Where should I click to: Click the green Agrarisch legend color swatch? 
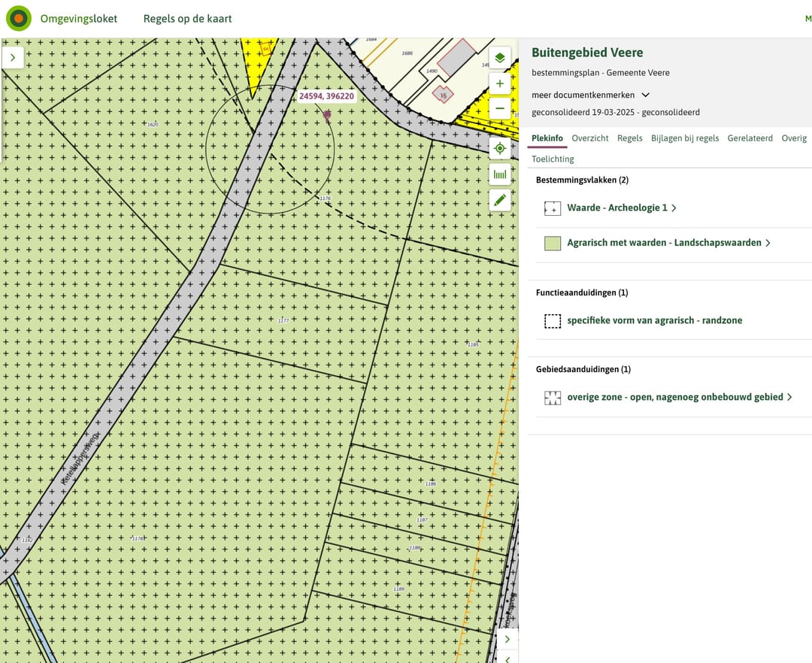[553, 244]
